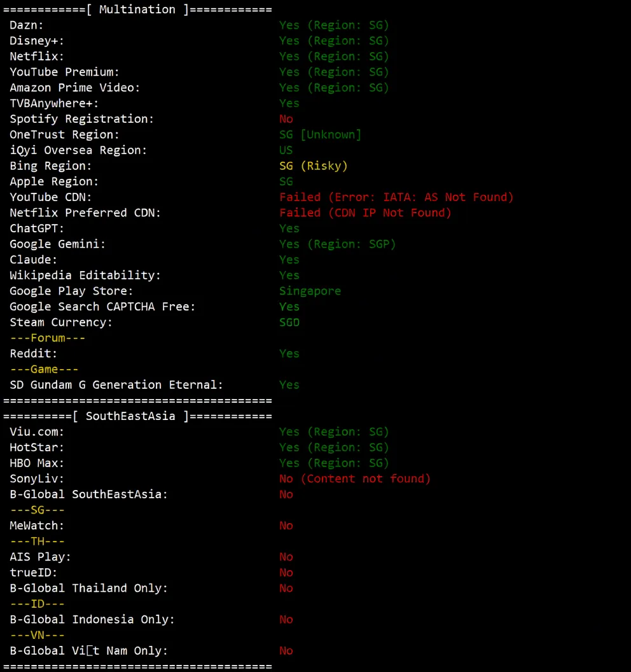Click the yellow SG (Risky) Bing result

[313, 166]
